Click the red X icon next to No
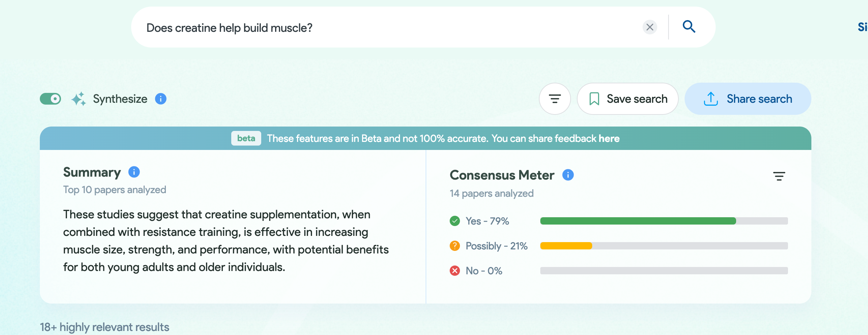Screen dimensions: 868x335 (454, 271)
